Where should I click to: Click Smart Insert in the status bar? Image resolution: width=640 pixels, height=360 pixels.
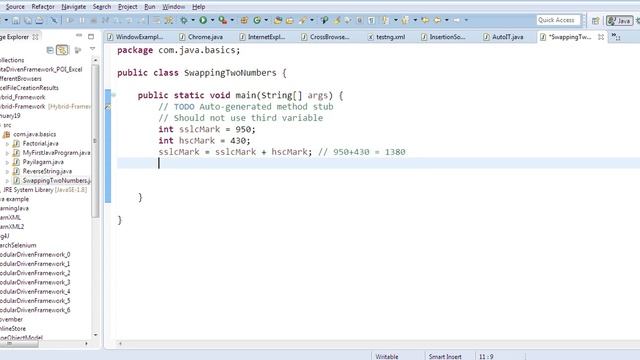click(445, 356)
